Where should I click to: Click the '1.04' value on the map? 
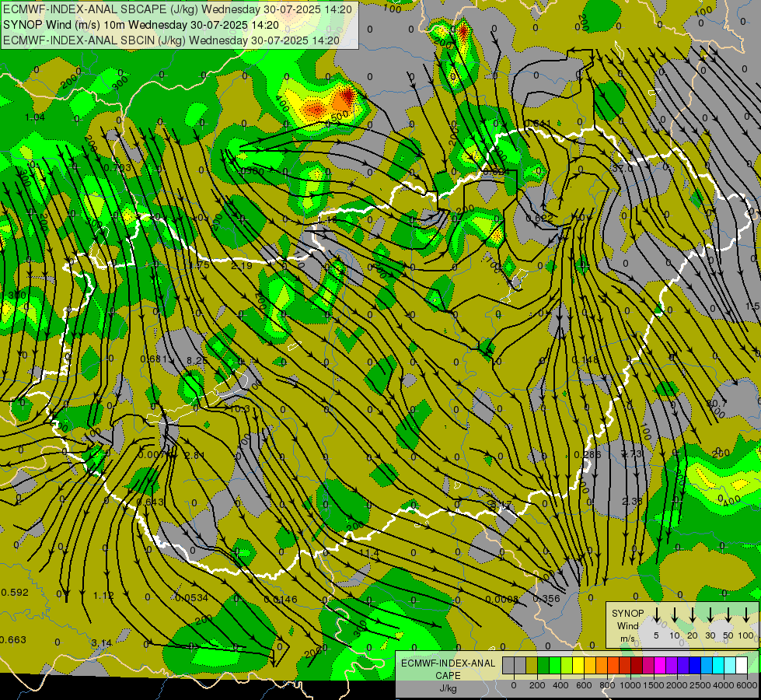pyautogui.click(x=35, y=117)
